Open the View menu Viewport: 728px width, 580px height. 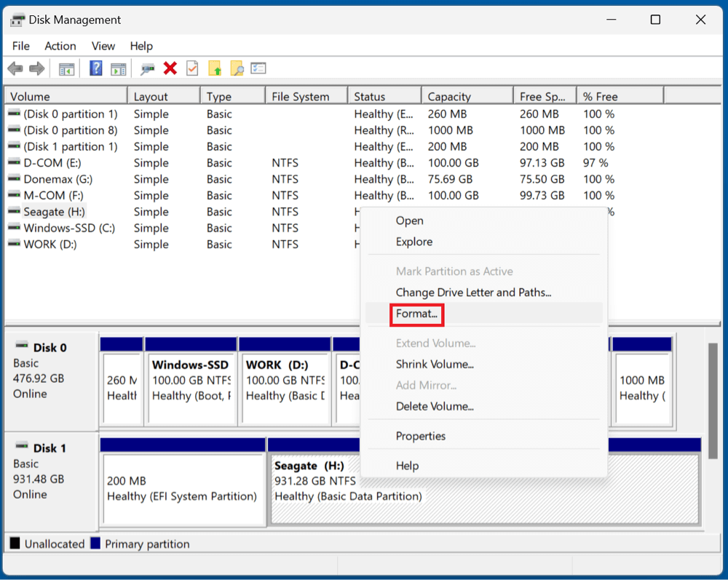103,46
